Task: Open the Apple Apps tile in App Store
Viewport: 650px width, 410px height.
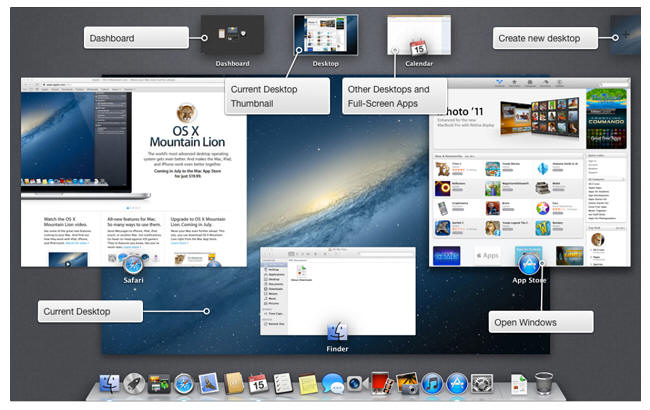Action: coord(487,255)
